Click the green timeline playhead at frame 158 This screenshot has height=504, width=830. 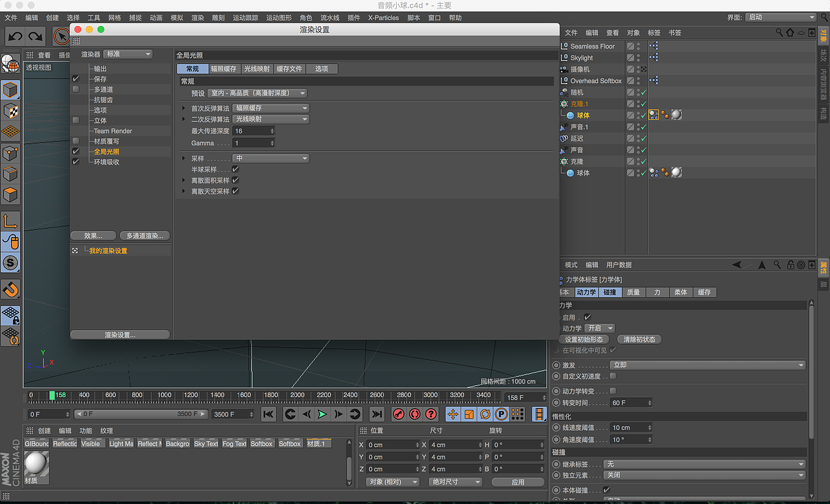[x=53, y=395]
